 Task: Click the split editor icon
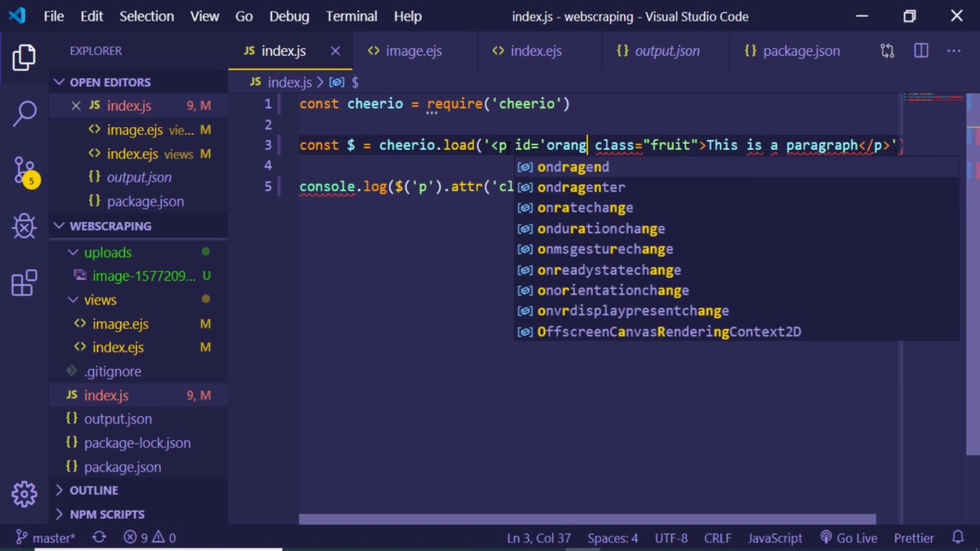(921, 51)
